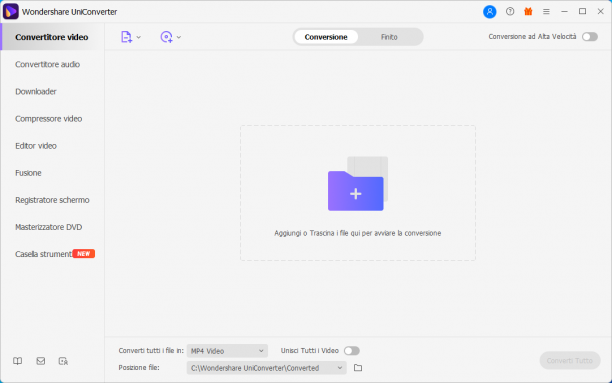Toggle Conversione ad Alta Velocità switch
612x383 pixels.
click(590, 37)
